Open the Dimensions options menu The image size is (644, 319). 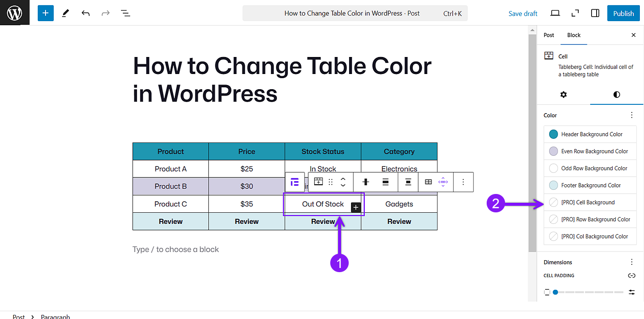point(632,262)
